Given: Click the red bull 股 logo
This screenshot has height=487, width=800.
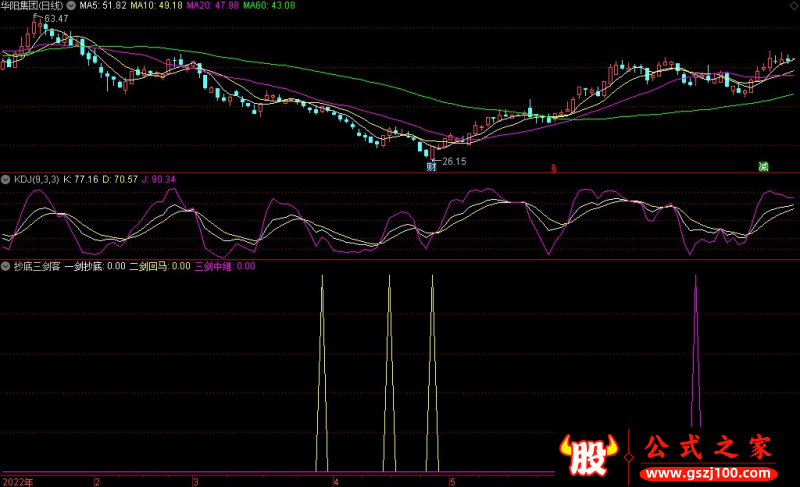Looking at the screenshot, I should point(592,455).
